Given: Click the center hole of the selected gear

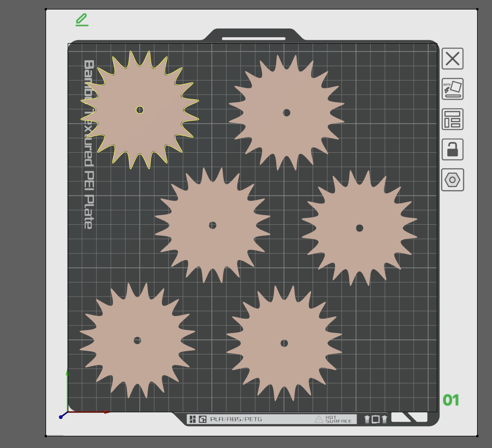Looking at the screenshot, I should 140,110.
